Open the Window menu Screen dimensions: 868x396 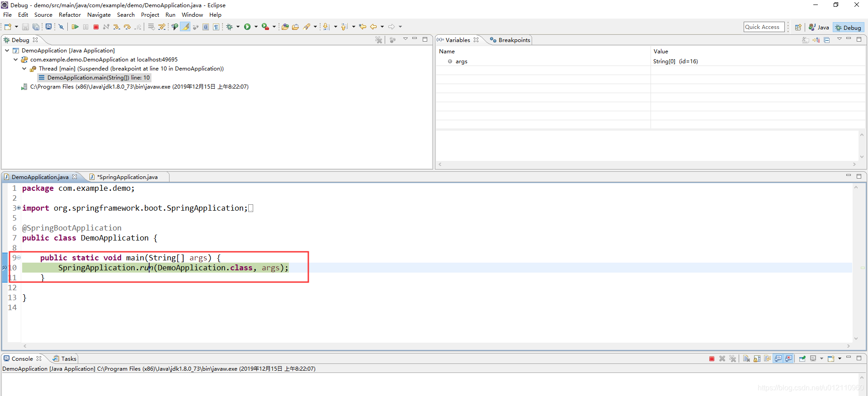pos(192,15)
